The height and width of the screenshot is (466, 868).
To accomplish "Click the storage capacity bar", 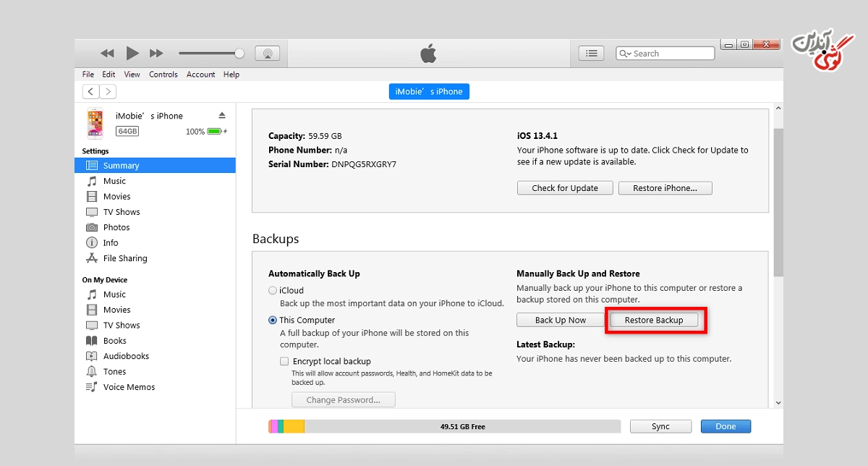I will [444, 427].
